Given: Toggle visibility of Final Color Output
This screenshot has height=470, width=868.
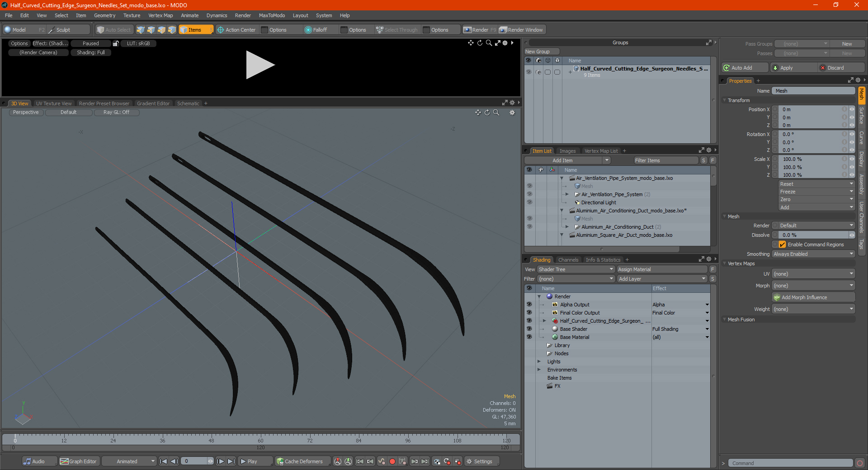Looking at the screenshot, I should (x=529, y=313).
